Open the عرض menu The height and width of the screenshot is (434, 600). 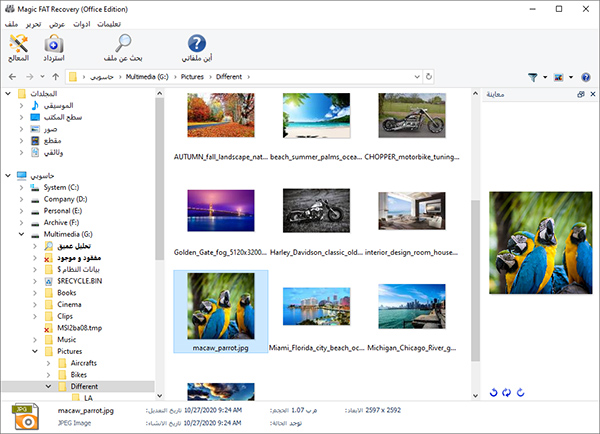point(57,24)
